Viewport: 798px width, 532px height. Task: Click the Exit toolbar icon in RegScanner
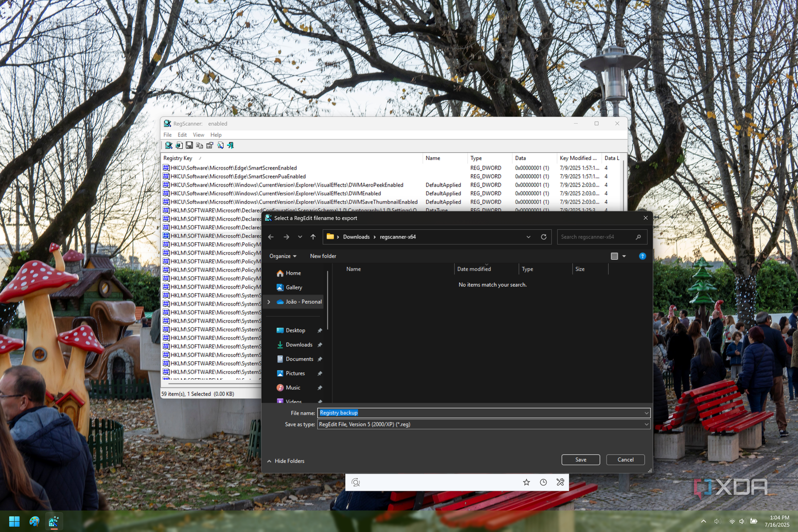click(x=231, y=145)
